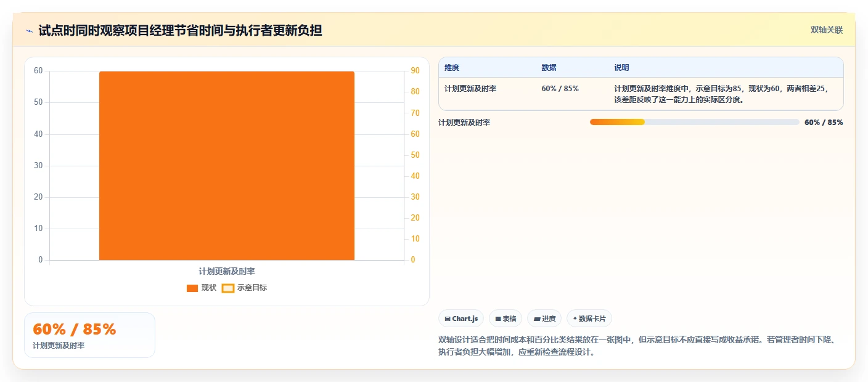Screen dimensions: 868x382
Task: Click left axis value 60
Action: (38, 71)
